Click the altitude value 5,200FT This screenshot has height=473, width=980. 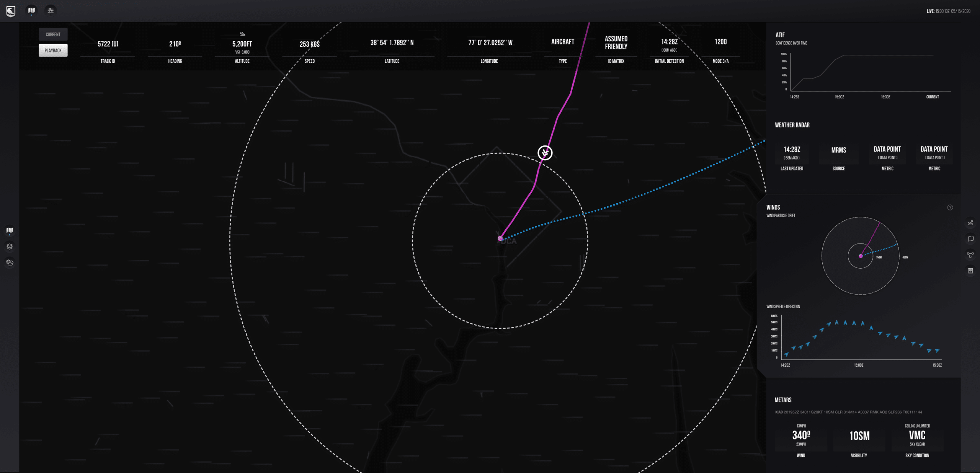[x=242, y=44]
